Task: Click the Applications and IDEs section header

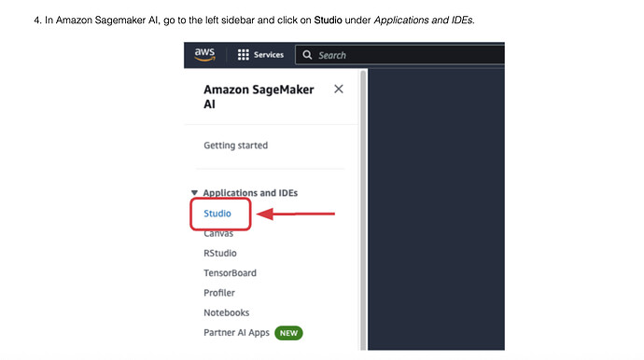Action: tap(250, 193)
